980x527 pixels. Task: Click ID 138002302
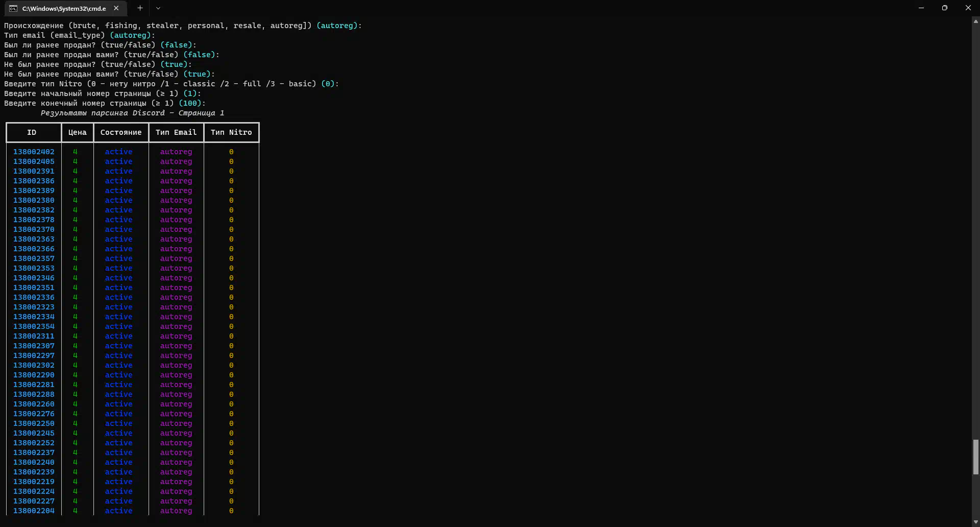click(x=34, y=365)
